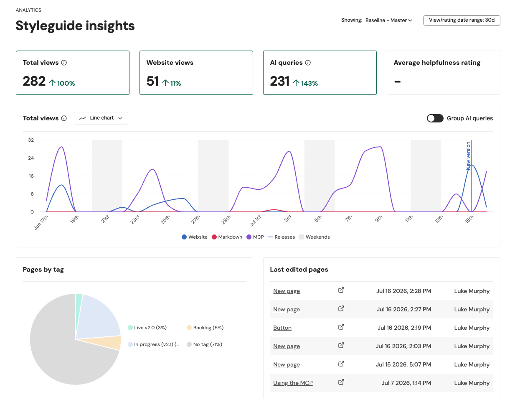The width and height of the screenshot is (520, 420).
Task: Open Line chart type dropdown
Action: [x=101, y=118]
